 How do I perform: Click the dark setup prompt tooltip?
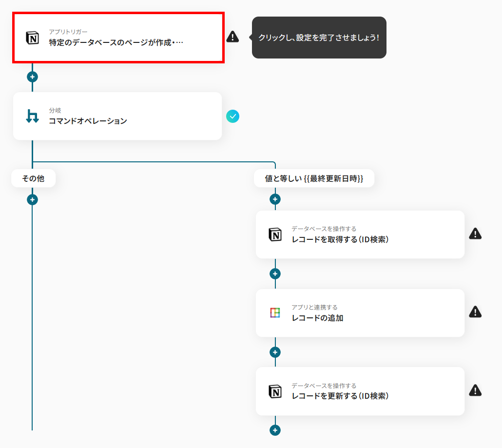pyautogui.click(x=319, y=38)
